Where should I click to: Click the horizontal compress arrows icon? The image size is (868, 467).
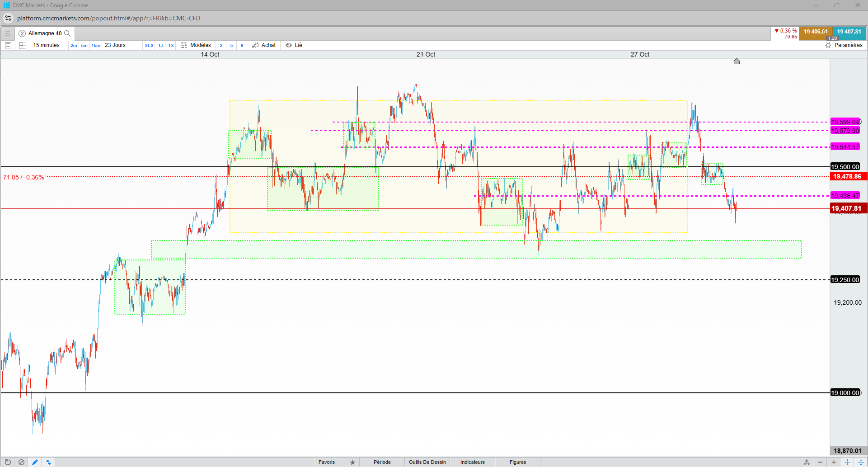847,462
